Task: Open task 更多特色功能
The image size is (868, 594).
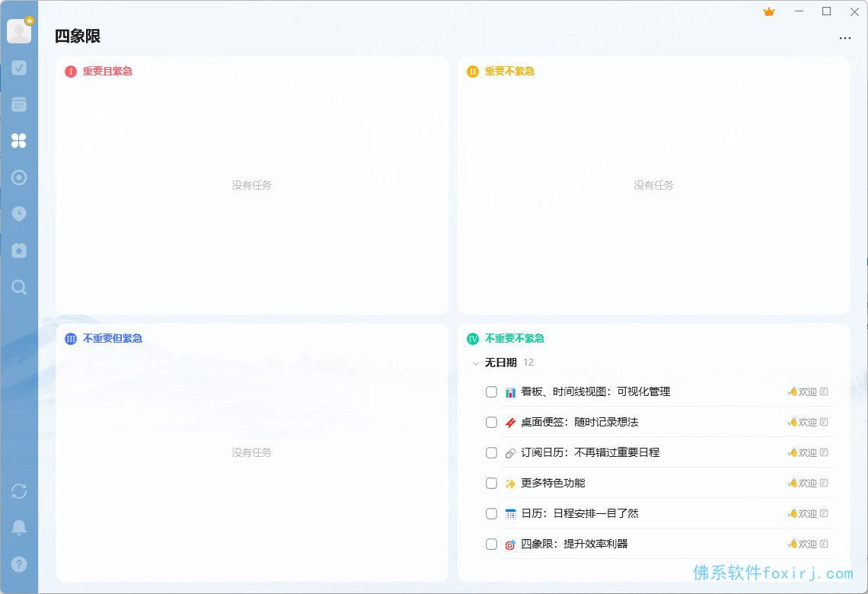Action: [553, 484]
